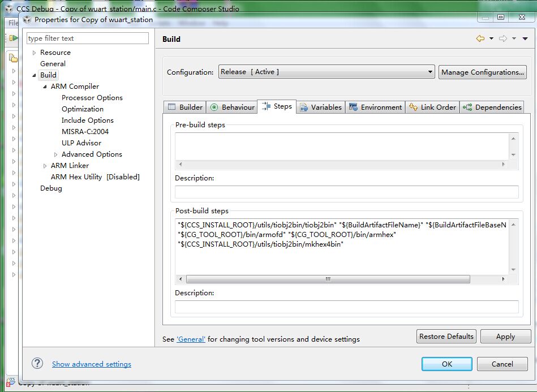Select ARM Hex Utility [Disabled] item
Image resolution: width=537 pixels, height=392 pixels.
[x=95, y=177]
